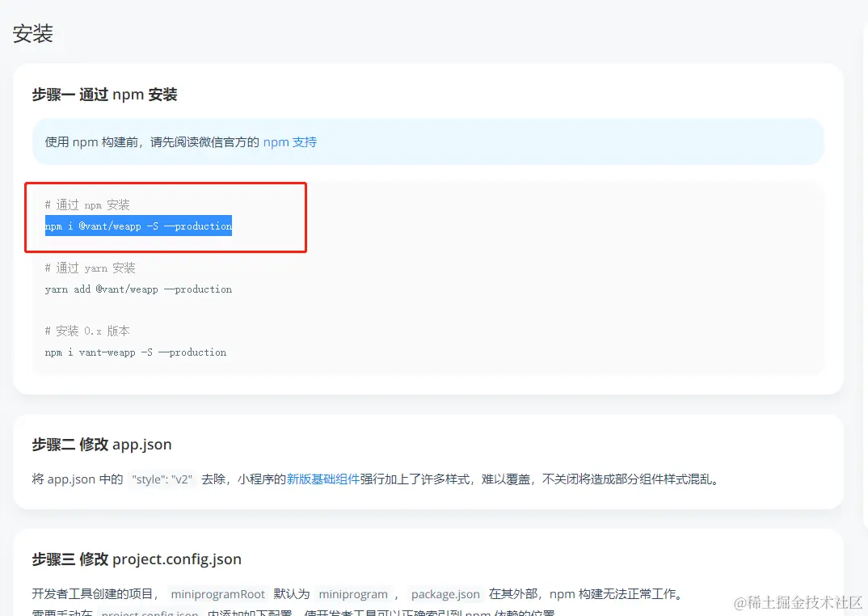Viewport: 868px width, 616px height.
Task: Click the miniprogramRoot inline code tag
Action: (x=218, y=594)
